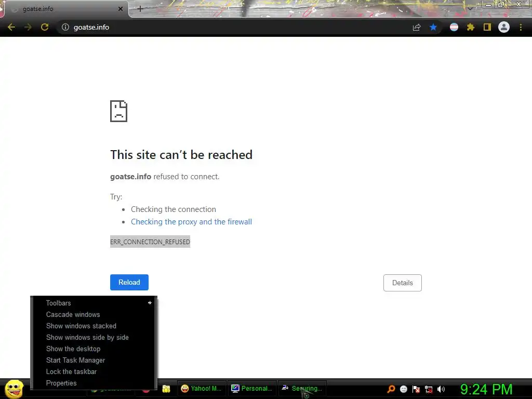This screenshot has width=532, height=399.
Task: Reload the page with the toolbar refresh icon
Action: (45, 27)
